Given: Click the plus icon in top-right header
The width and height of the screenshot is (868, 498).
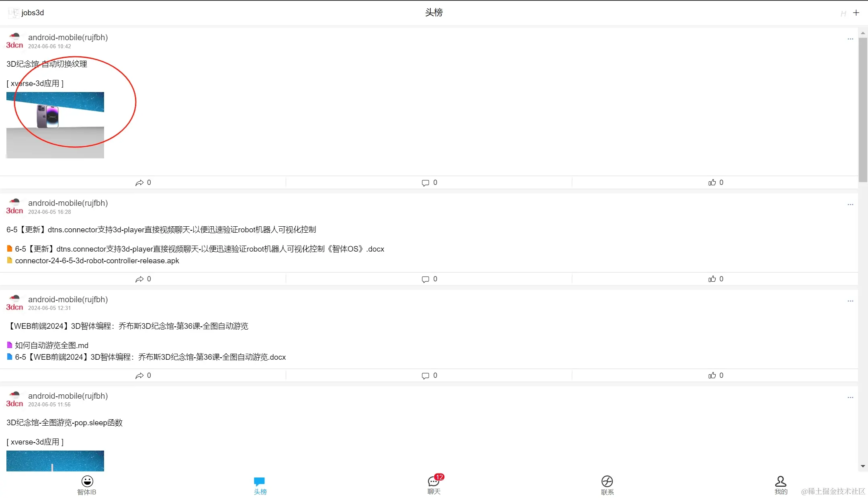Looking at the screenshot, I should coord(856,13).
